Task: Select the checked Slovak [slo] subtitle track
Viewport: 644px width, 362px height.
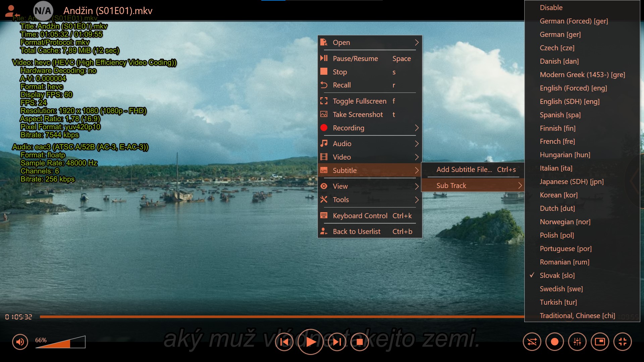Action: [x=557, y=276]
